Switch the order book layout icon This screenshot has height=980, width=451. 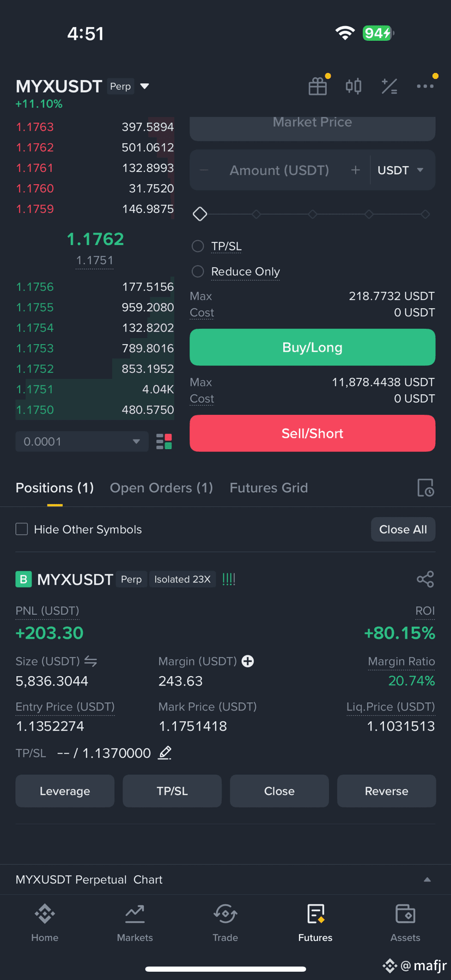click(x=164, y=442)
